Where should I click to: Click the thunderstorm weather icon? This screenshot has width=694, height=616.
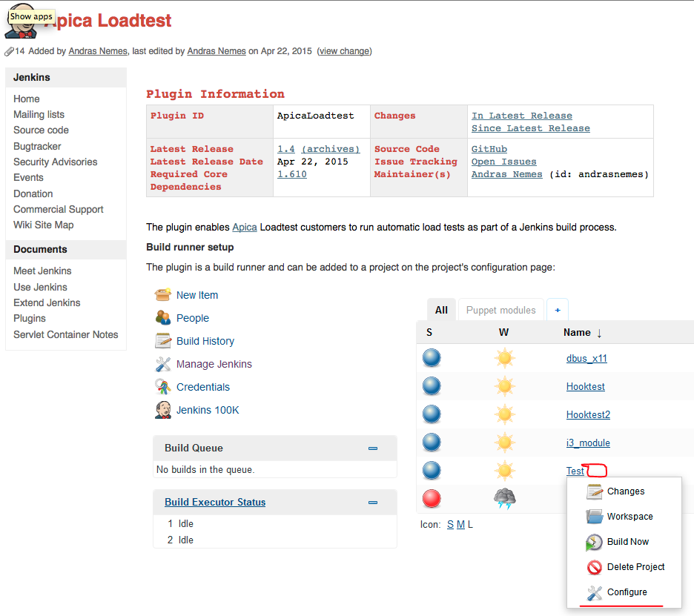tap(505, 498)
